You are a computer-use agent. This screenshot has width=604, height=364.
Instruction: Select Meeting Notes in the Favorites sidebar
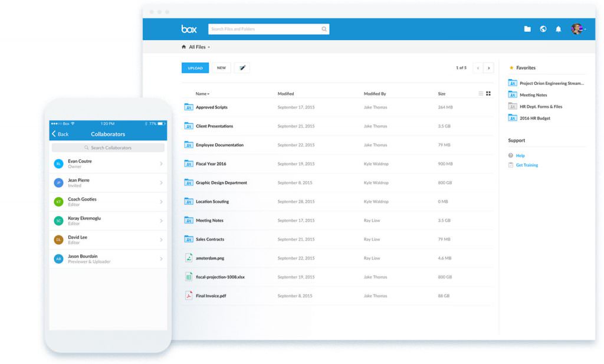532,94
